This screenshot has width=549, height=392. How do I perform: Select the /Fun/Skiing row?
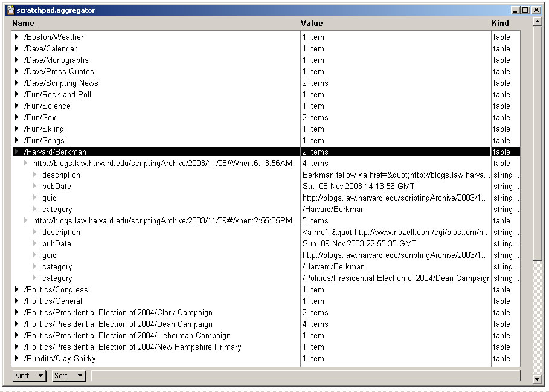44,129
